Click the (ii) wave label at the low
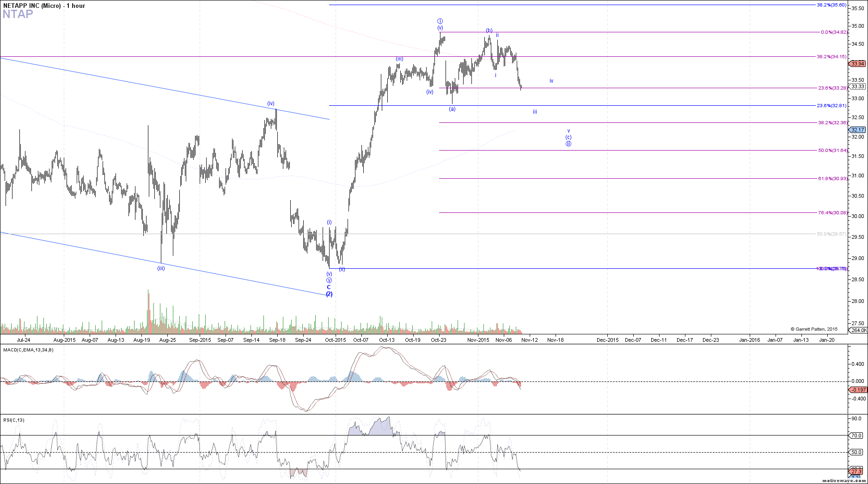The image size is (868, 484). (x=342, y=269)
